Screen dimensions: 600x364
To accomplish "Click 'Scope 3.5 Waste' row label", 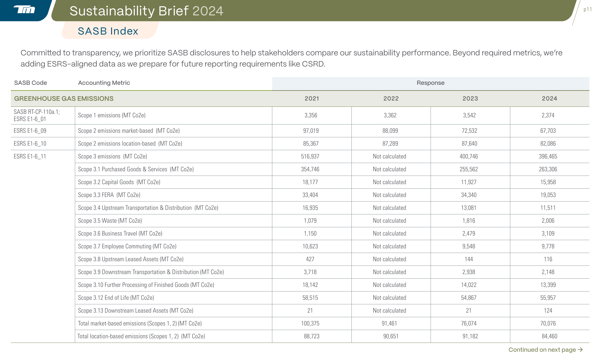I will tap(110, 221).
